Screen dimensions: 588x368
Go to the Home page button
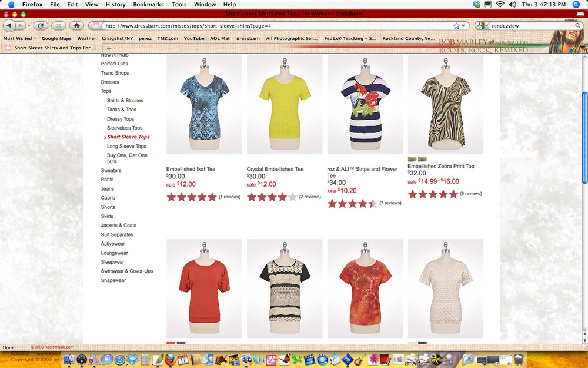pyautogui.click(x=76, y=25)
